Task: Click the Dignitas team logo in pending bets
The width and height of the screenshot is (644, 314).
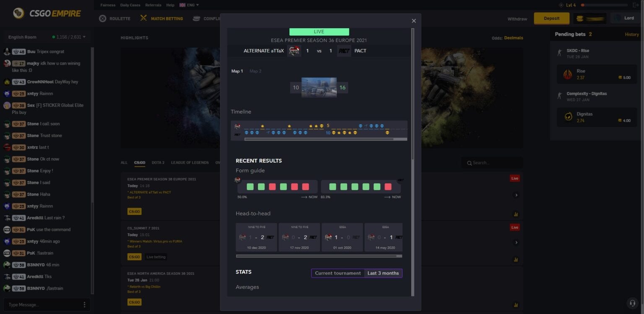Action: [x=568, y=117]
